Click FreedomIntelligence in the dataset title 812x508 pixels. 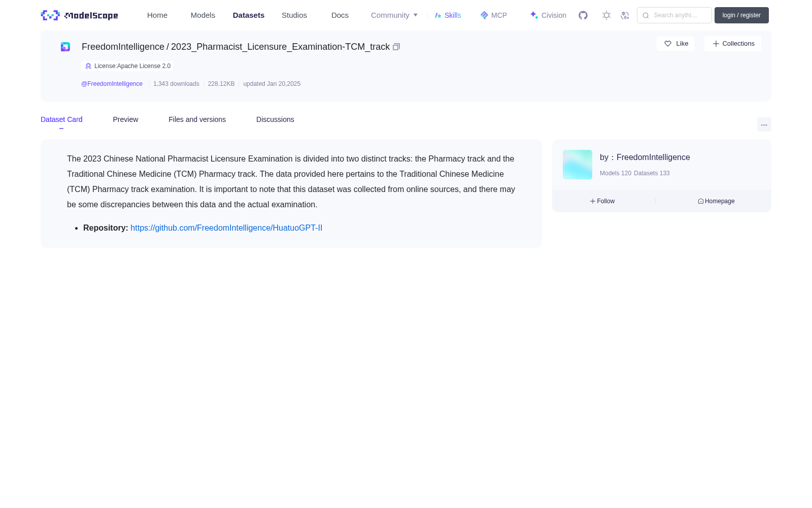(123, 47)
